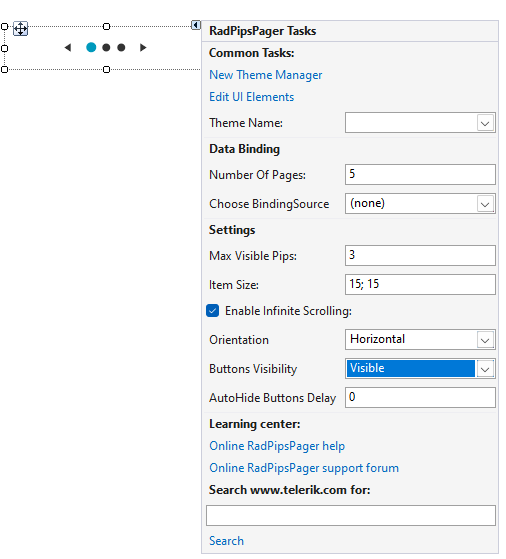
Task: Click the Common Tasks heading
Action: click(252, 53)
